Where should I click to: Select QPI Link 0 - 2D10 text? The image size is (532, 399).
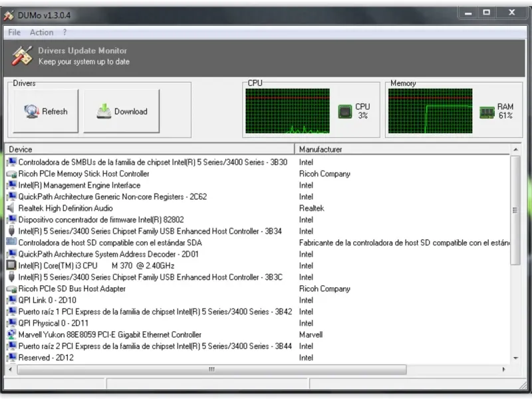click(x=47, y=301)
